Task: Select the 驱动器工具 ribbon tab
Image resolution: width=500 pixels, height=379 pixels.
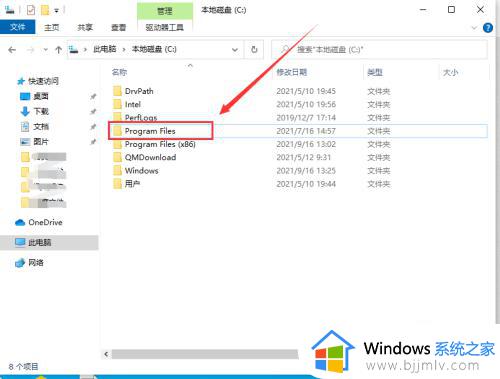Action: coord(165,27)
